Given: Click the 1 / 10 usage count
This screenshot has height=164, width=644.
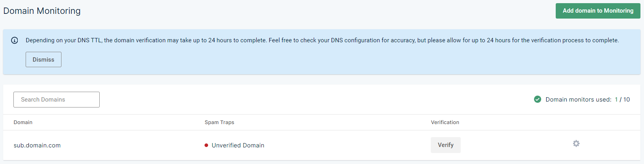Looking at the screenshot, I should pos(622,100).
